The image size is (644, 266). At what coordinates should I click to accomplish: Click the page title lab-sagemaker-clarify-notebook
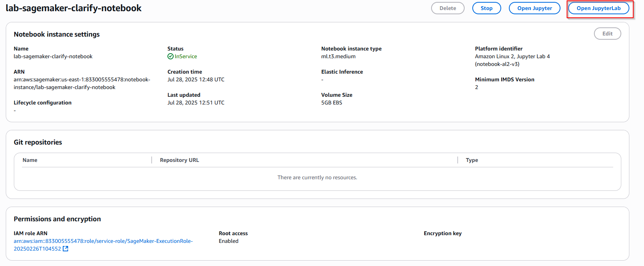74,8
